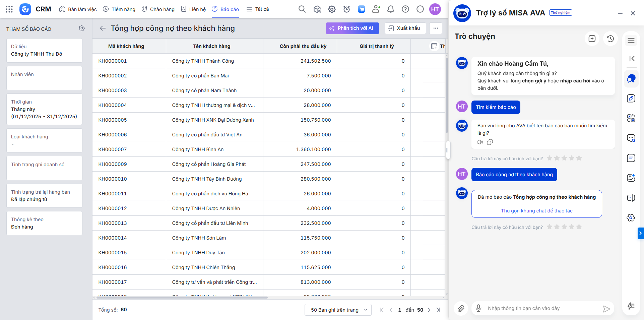644x320 pixels.
Task: Open report parameters settings gear
Action: coord(82,28)
